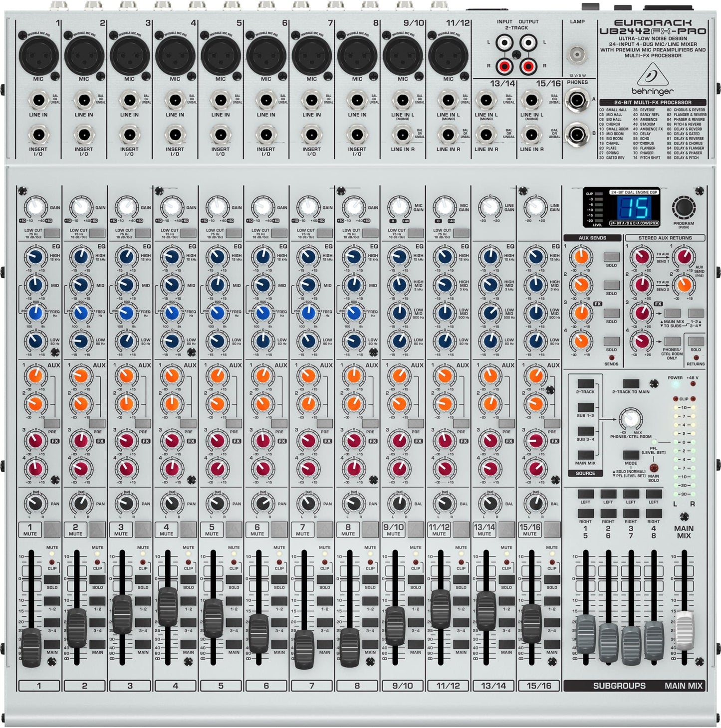
Task: Click the 2-TRACK output R RCA socket
Action: [528, 65]
